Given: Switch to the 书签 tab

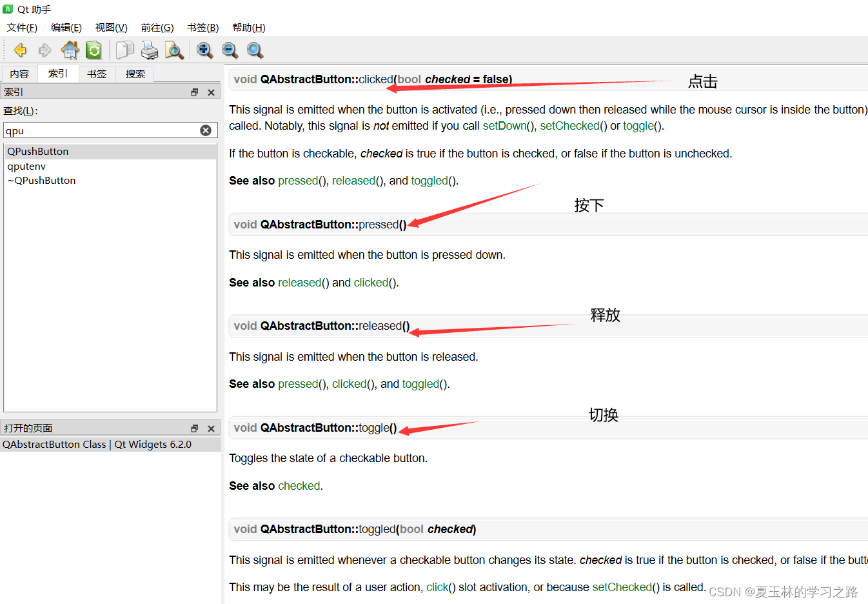Looking at the screenshot, I should [97, 74].
